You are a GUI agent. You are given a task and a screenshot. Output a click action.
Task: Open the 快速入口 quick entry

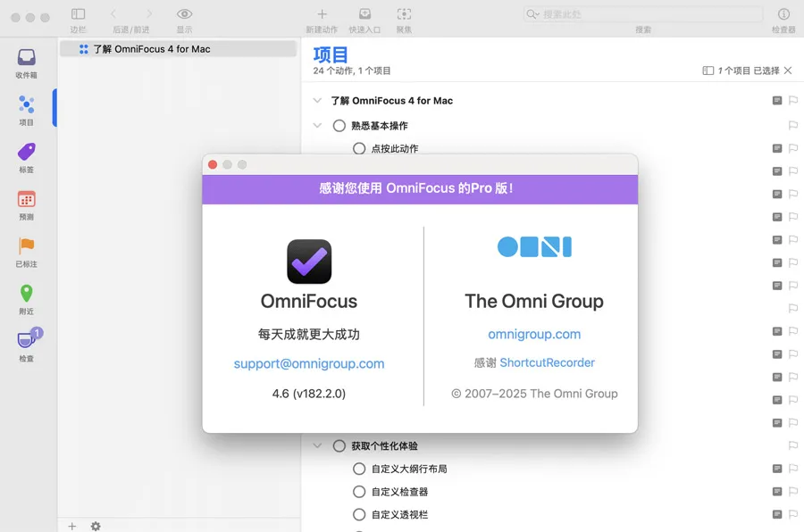point(364,14)
